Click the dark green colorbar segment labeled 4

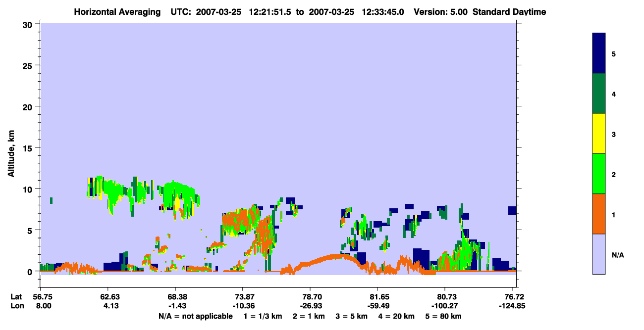[x=599, y=94]
